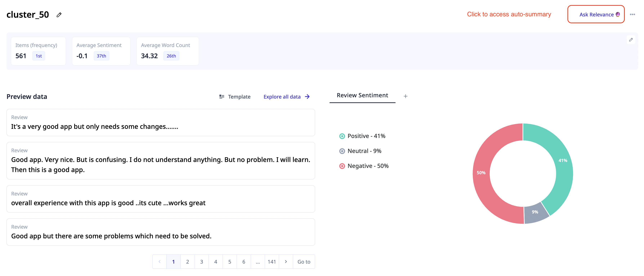Click the Ask Relevance button

click(596, 14)
